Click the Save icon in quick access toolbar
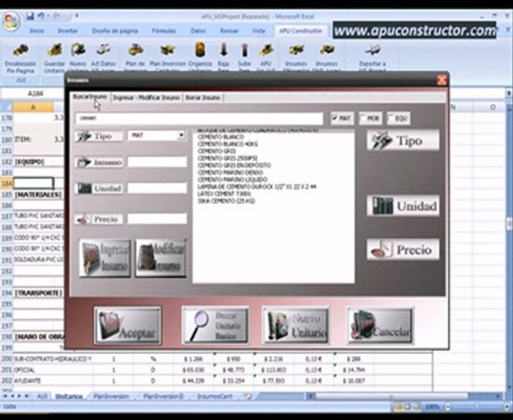Image resolution: width=513 pixels, height=420 pixels. pyautogui.click(x=30, y=16)
